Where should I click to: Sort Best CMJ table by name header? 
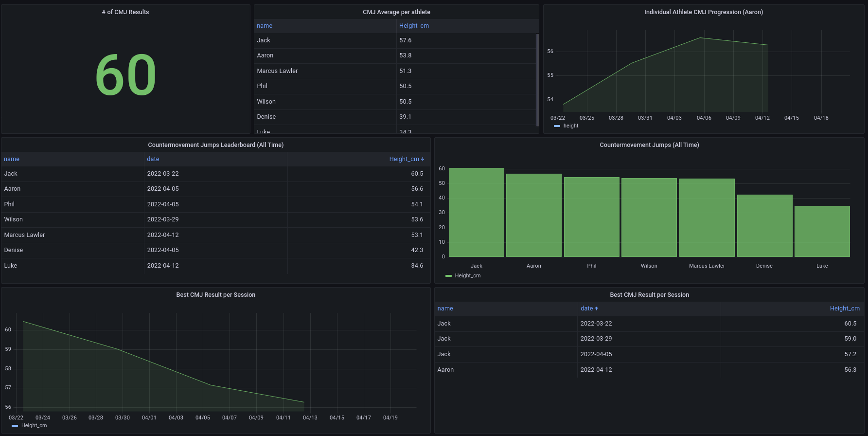click(x=445, y=309)
